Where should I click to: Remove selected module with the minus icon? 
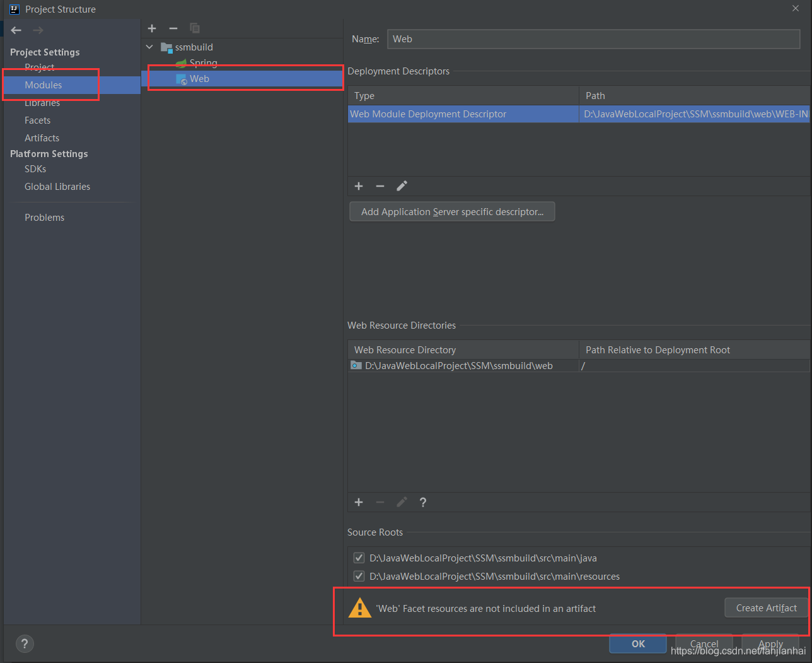click(173, 28)
